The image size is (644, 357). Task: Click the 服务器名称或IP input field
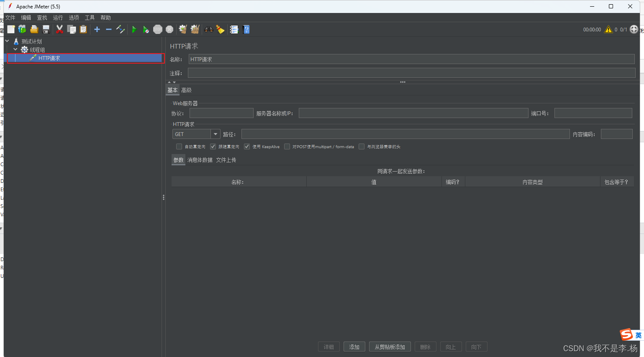click(x=413, y=113)
